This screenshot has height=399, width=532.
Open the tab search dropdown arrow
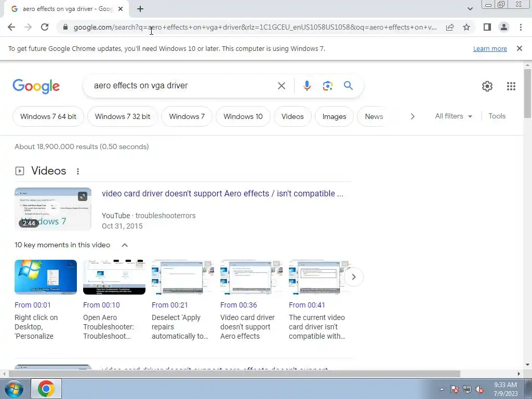point(470,9)
